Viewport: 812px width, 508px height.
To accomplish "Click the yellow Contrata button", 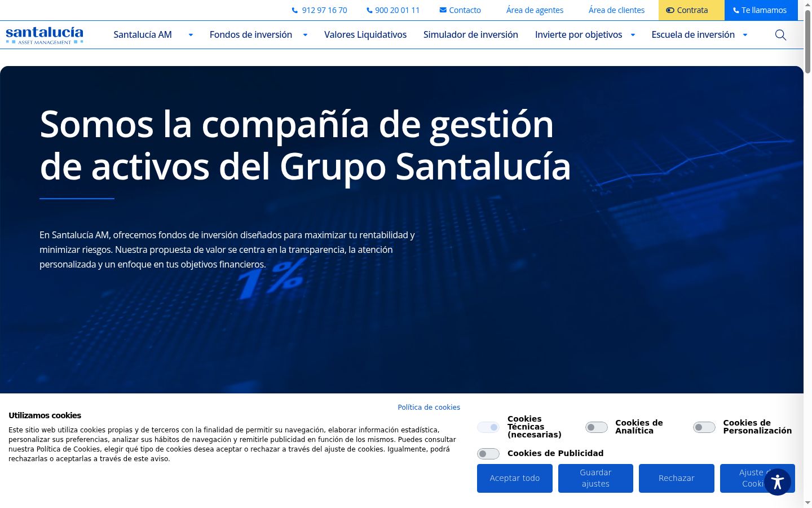I will 691,10.
